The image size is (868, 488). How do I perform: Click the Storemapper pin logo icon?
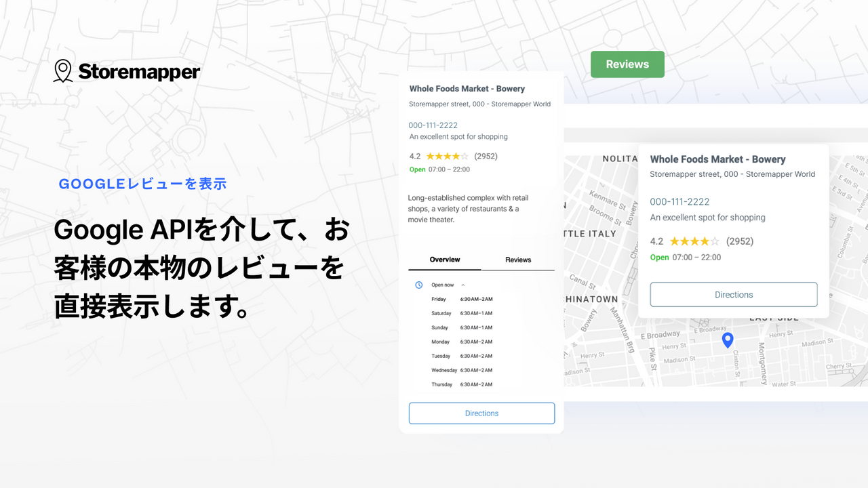pos(63,71)
